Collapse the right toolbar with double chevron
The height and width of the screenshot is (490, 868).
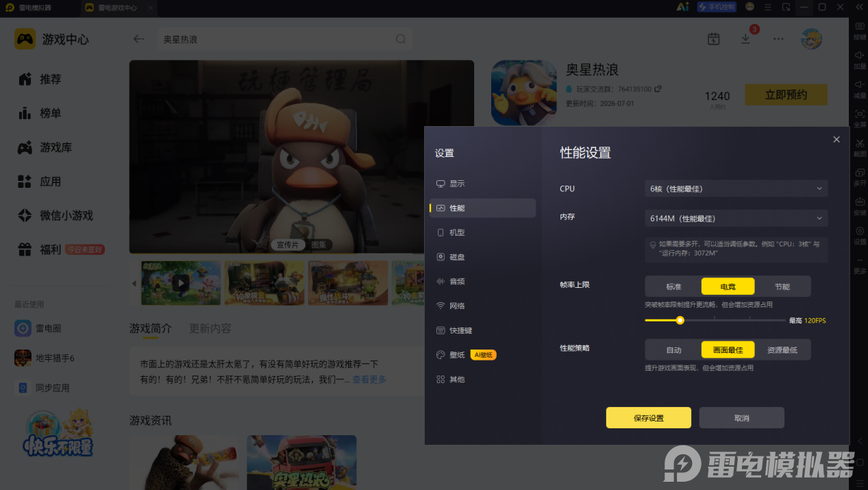click(x=859, y=7)
